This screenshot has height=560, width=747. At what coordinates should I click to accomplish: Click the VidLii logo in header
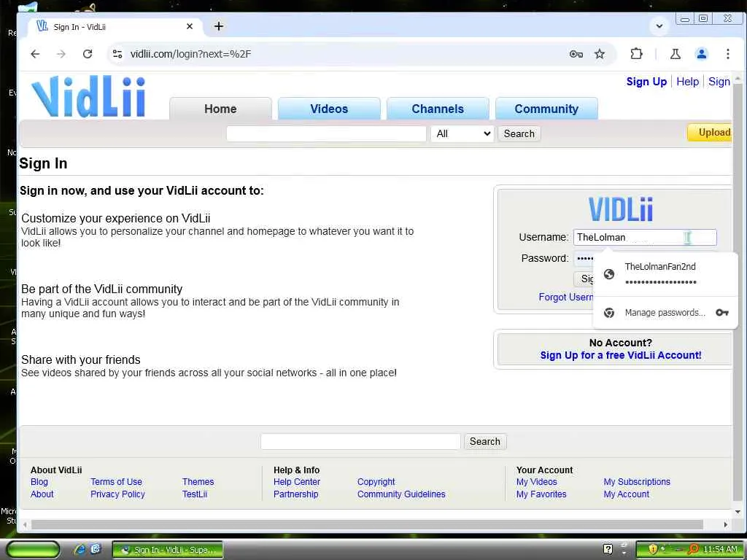[88, 96]
